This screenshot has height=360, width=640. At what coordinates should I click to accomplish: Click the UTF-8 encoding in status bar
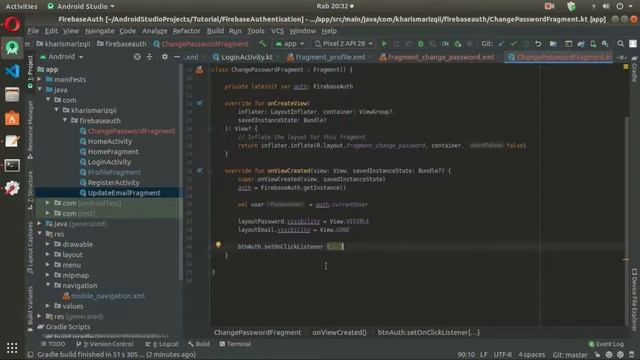click(502, 355)
